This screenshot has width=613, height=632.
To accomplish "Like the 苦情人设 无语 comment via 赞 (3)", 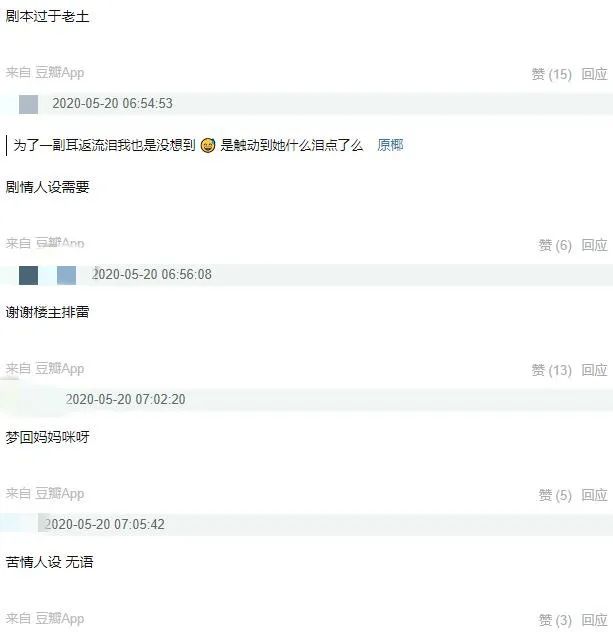I will pos(555,620).
